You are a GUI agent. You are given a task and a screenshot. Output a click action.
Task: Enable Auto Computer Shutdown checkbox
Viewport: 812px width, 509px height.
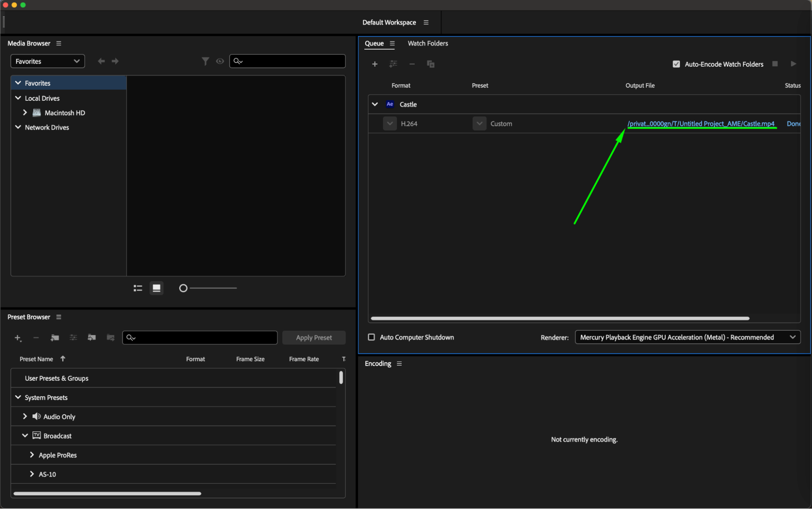[371, 337]
